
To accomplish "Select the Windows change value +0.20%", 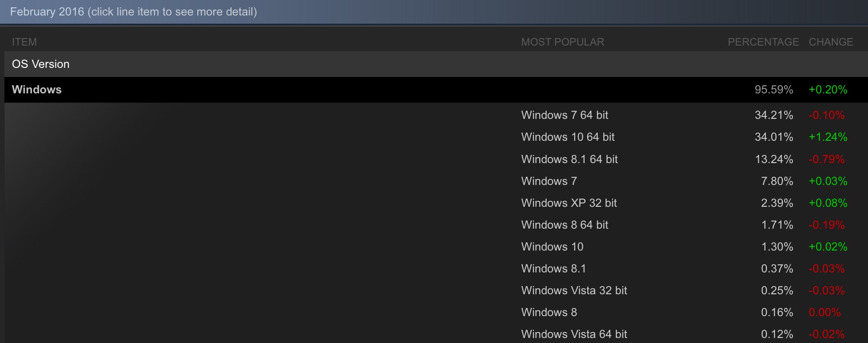I will pyautogui.click(x=828, y=90).
